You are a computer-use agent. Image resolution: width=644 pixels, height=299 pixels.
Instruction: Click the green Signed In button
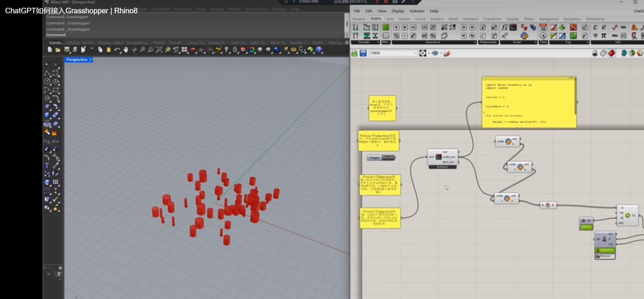[605, 250]
